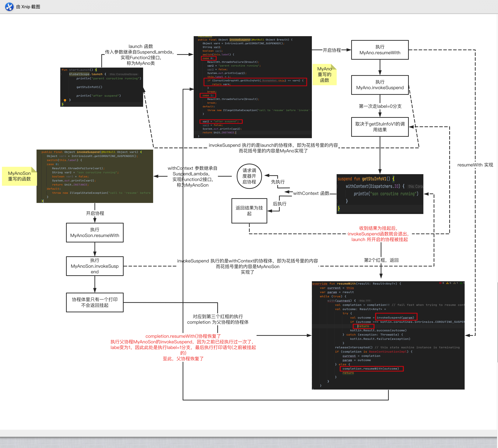498x448 pixels.
Task: Click println("son coroutine running") code line
Action: coord(386,194)
